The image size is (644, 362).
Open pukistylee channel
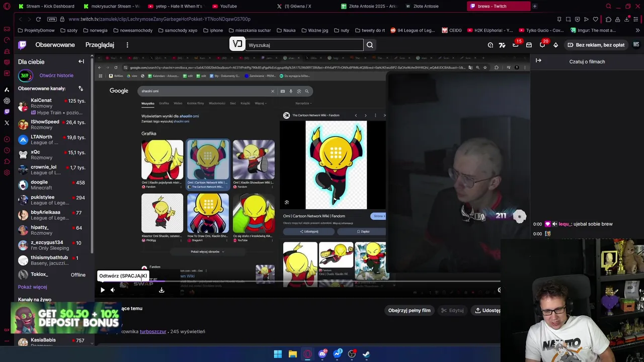pos(52,200)
